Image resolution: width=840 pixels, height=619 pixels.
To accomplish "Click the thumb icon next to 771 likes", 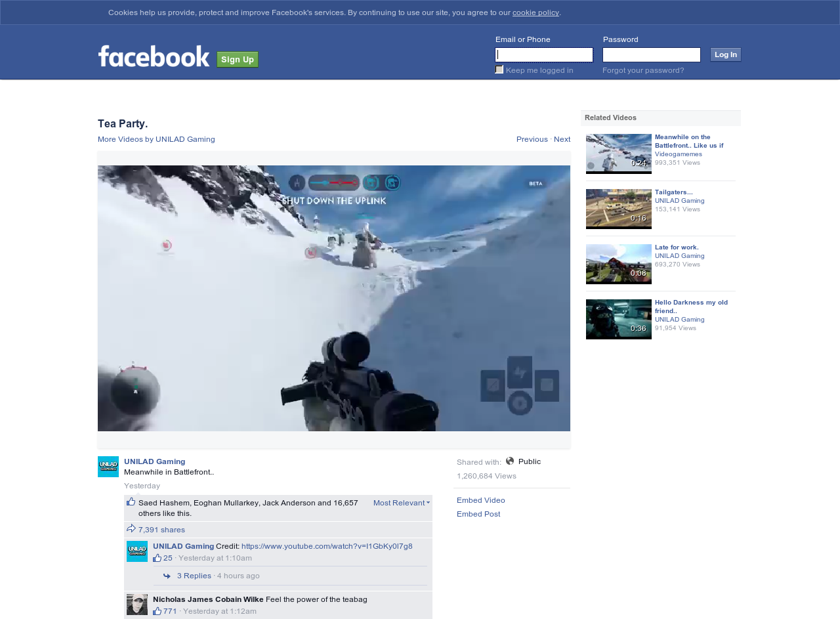I will (x=157, y=611).
